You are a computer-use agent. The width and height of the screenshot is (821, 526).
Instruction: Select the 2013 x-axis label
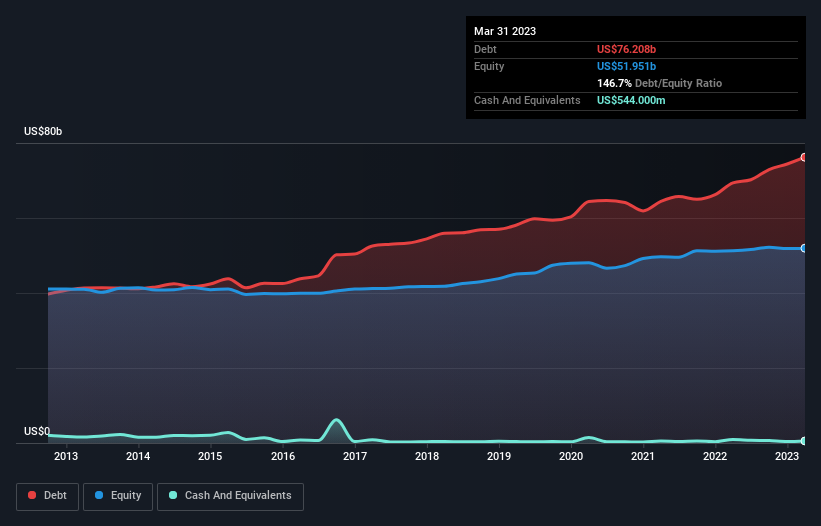click(x=66, y=456)
